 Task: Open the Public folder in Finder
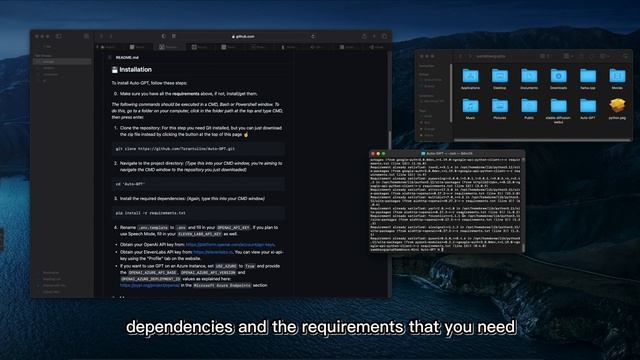pyautogui.click(x=529, y=109)
